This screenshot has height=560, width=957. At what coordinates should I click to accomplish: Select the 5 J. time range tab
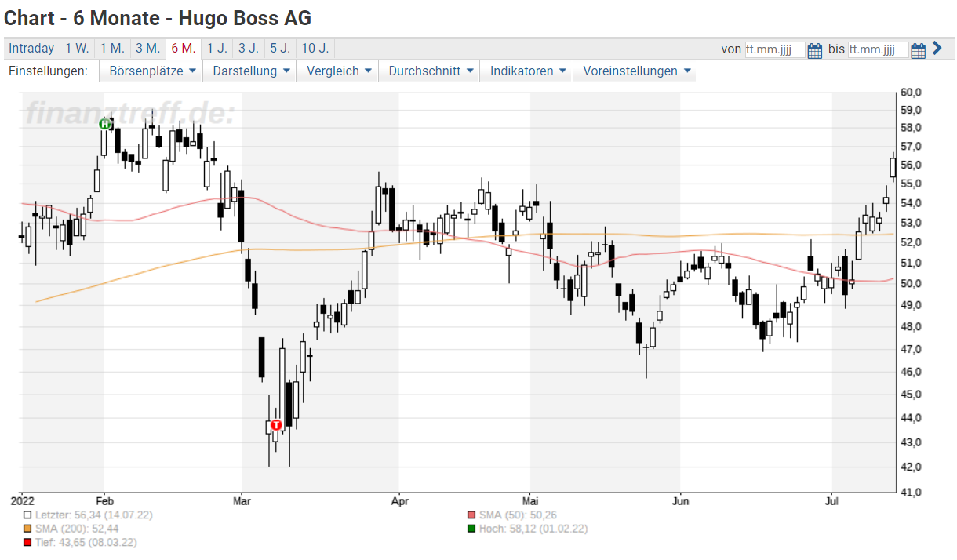(x=280, y=49)
